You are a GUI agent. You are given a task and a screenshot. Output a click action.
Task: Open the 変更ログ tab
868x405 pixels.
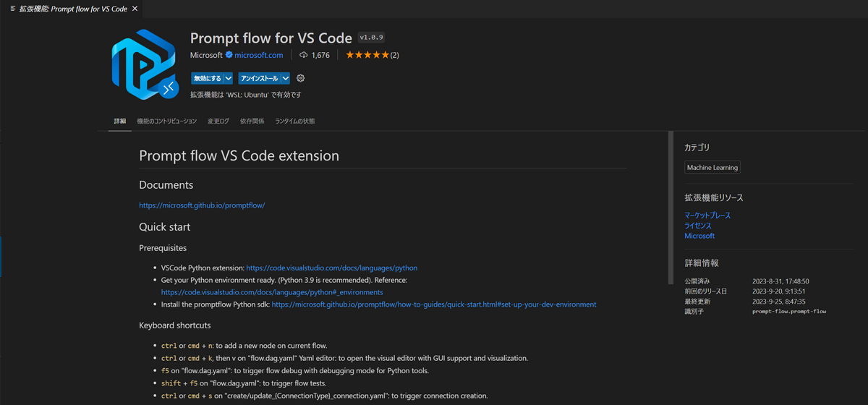point(218,121)
